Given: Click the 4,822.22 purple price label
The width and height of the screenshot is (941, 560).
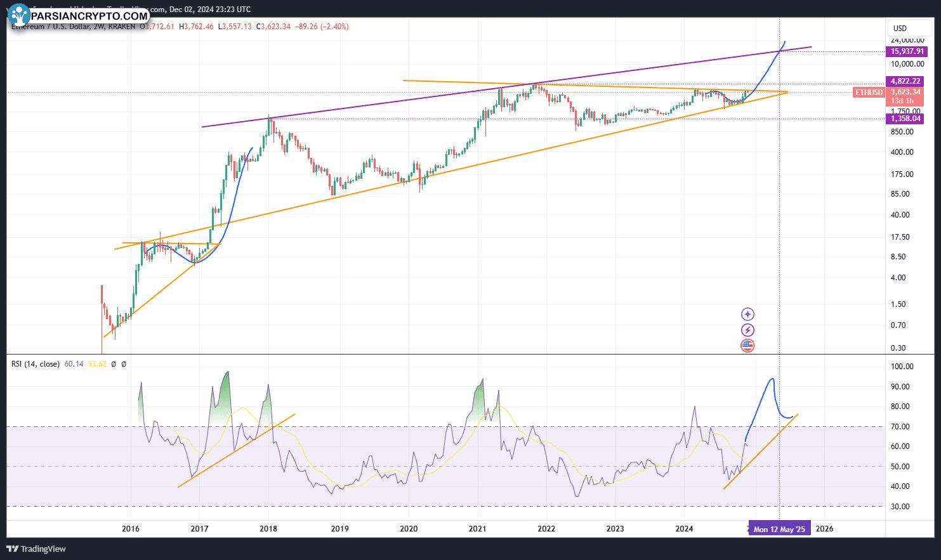Looking at the screenshot, I should pos(905,81).
